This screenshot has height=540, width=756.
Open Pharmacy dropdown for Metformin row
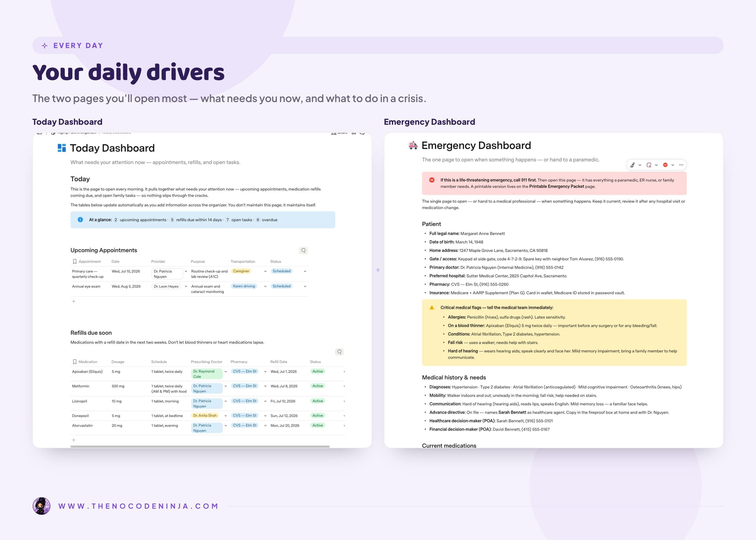[x=265, y=386]
